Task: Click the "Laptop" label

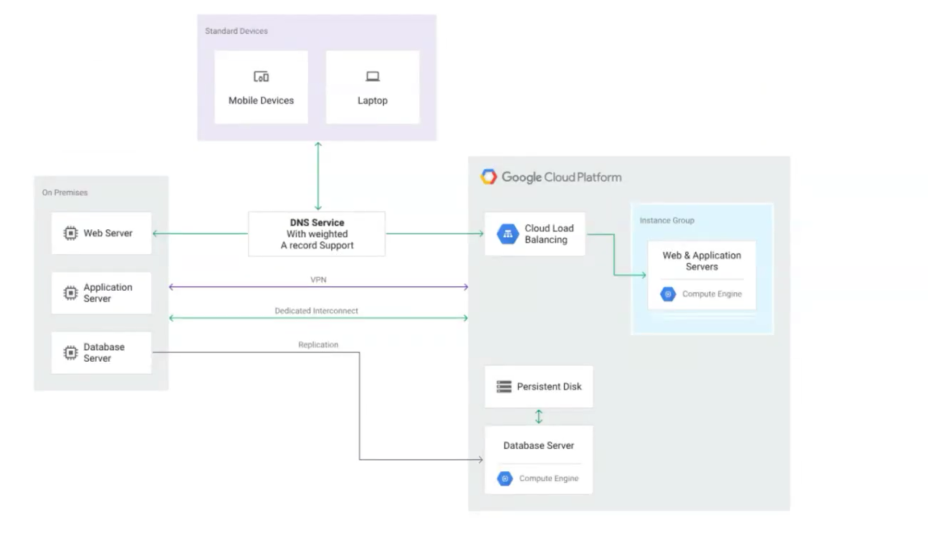Action: click(373, 101)
